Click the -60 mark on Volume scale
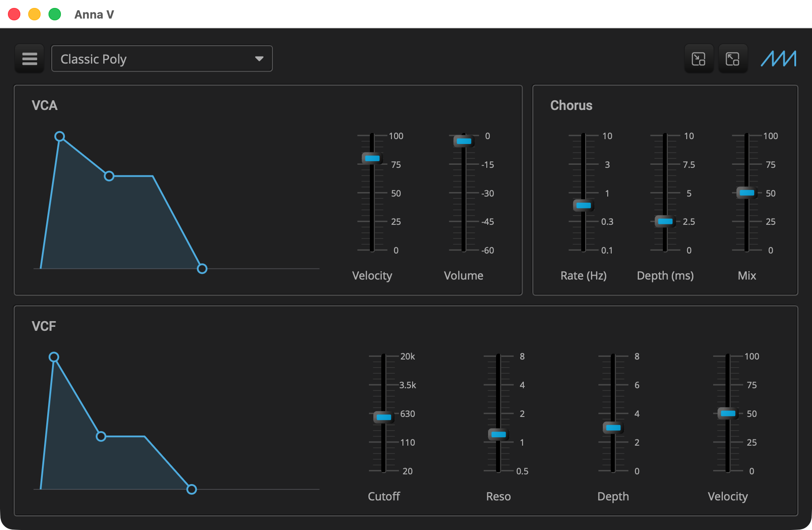812x530 pixels. tap(488, 250)
